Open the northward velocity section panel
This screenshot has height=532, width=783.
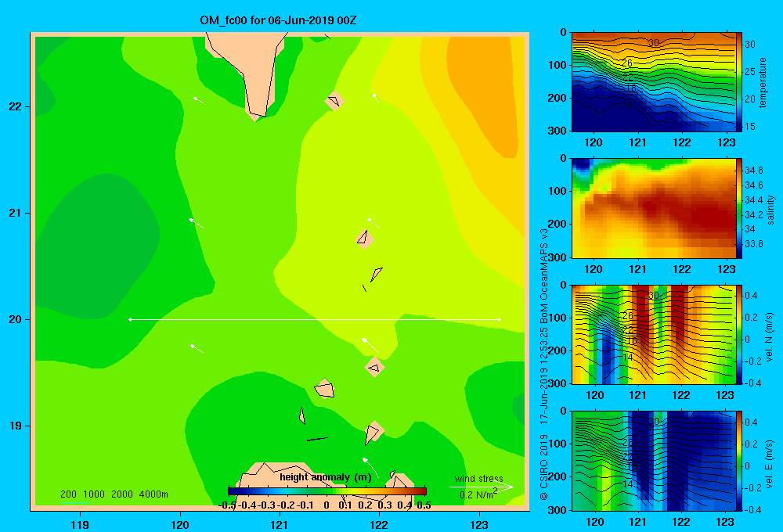(x=654, y=335)
